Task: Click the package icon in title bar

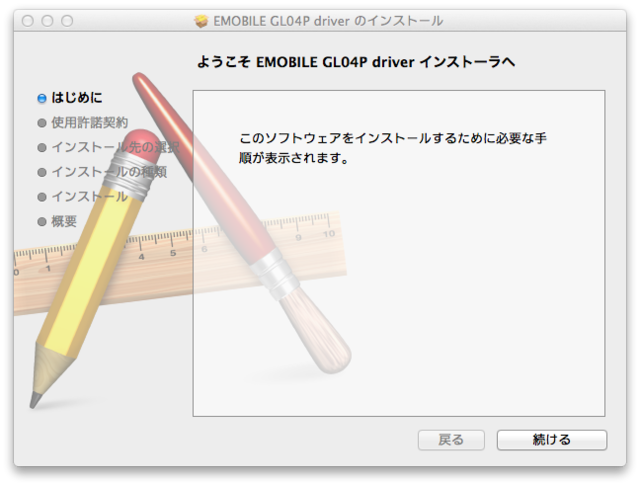Action: pyautogui.click(x=201, y=21)
